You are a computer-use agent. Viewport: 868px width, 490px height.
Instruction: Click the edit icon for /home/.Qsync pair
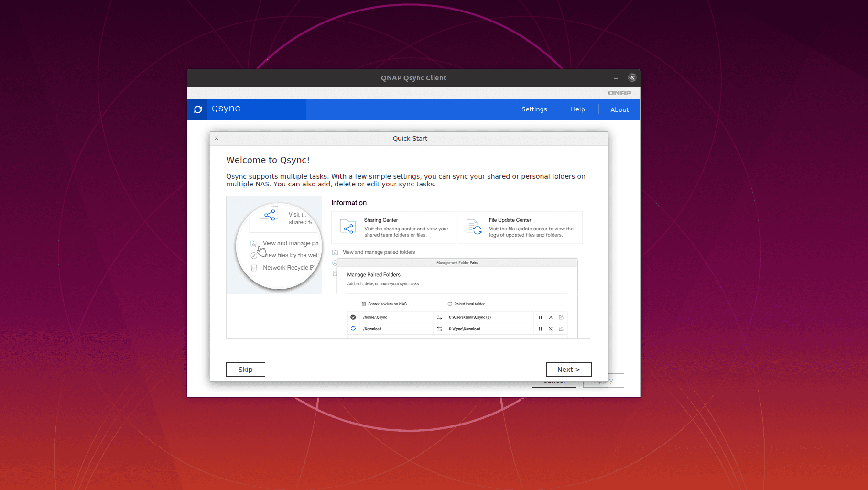click(561, 317)
